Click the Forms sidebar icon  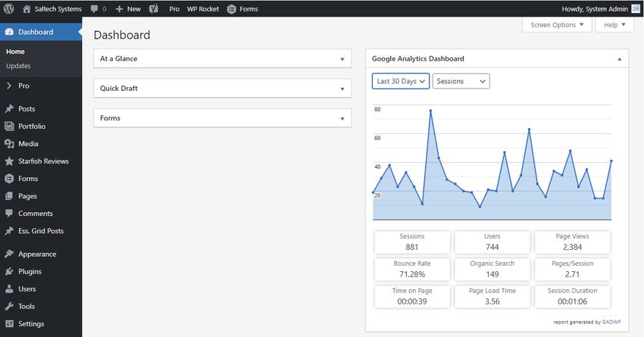[x=9, y=179]
